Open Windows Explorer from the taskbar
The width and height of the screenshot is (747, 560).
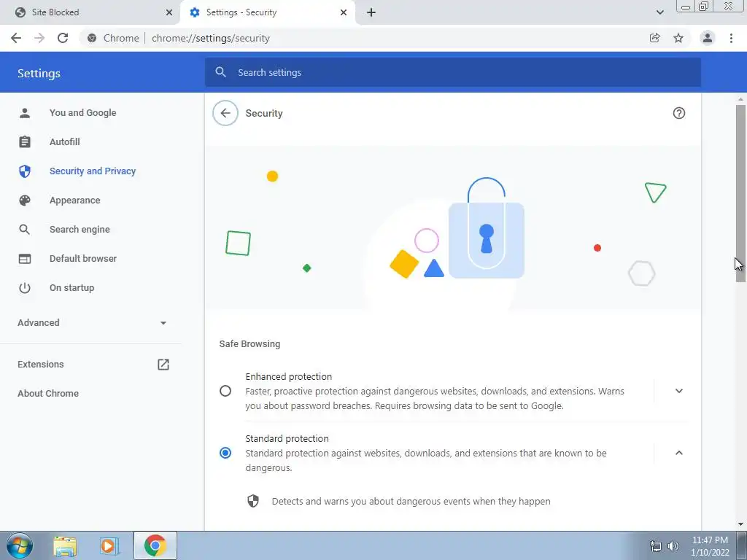click(65, 545)
